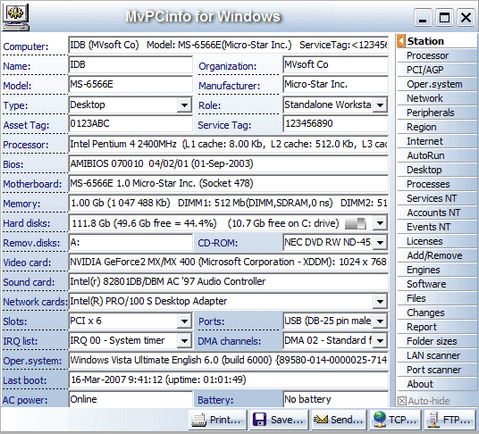Open the Desktop sidebar item
The width and height of the screenshot is (479, 434).
coord(437,170)
